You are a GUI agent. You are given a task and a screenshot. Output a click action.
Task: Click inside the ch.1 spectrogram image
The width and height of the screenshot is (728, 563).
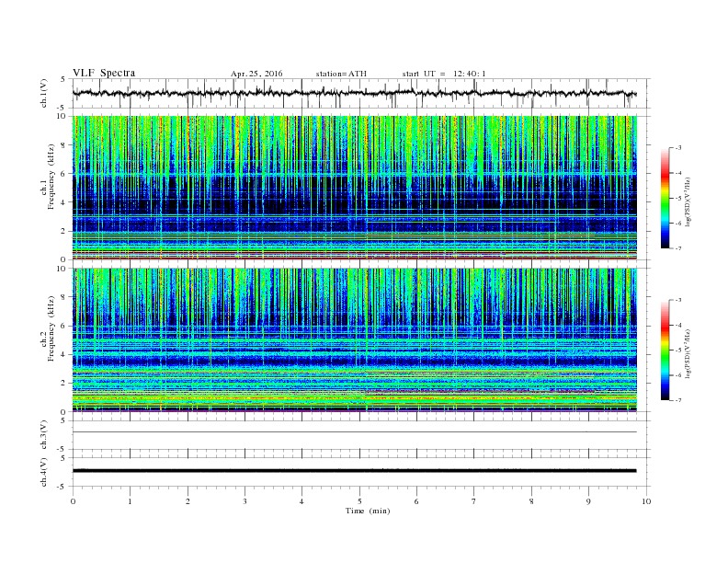(x=354, y=188)
